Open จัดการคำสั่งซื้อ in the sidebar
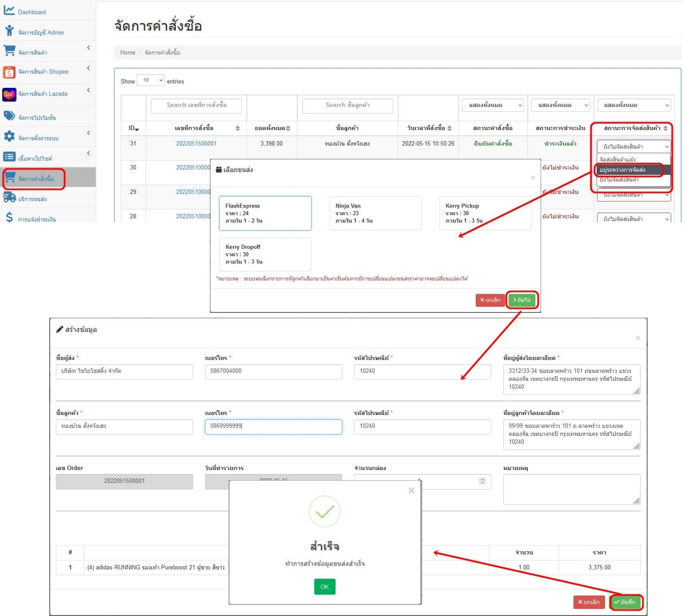Image resolution: width=684 pixels, height=616 pixels. coord(35,179)
